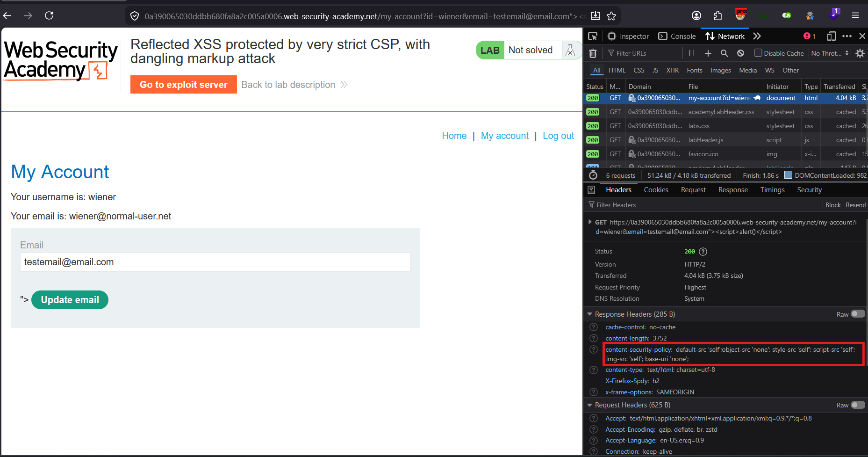The image size is (868, 457).
Task: Toggle Raw view for Request Headers
Action: [x=858, y=405]
